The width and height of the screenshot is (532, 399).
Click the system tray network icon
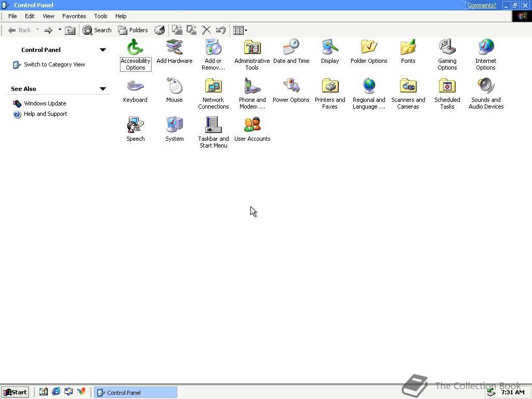click(491, 393)
